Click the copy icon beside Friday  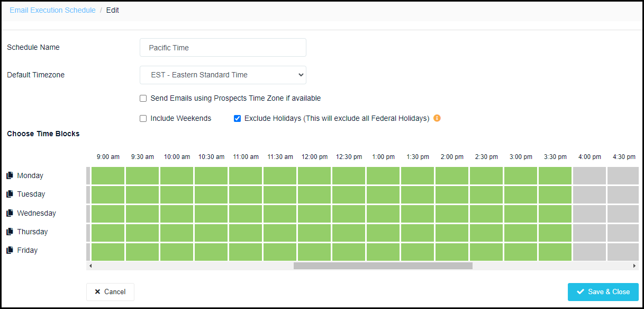click(x=10, y=250)
